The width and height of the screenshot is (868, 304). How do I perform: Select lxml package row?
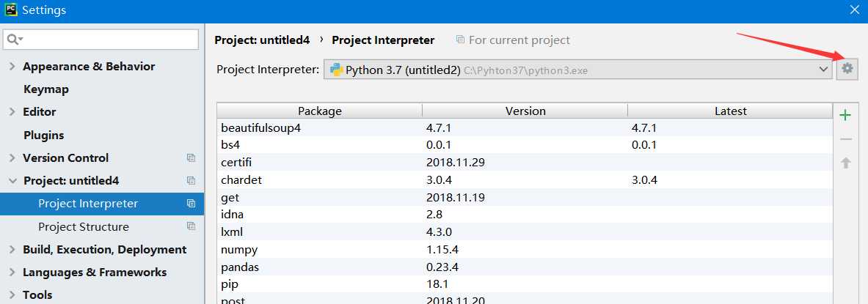[524, 232]
